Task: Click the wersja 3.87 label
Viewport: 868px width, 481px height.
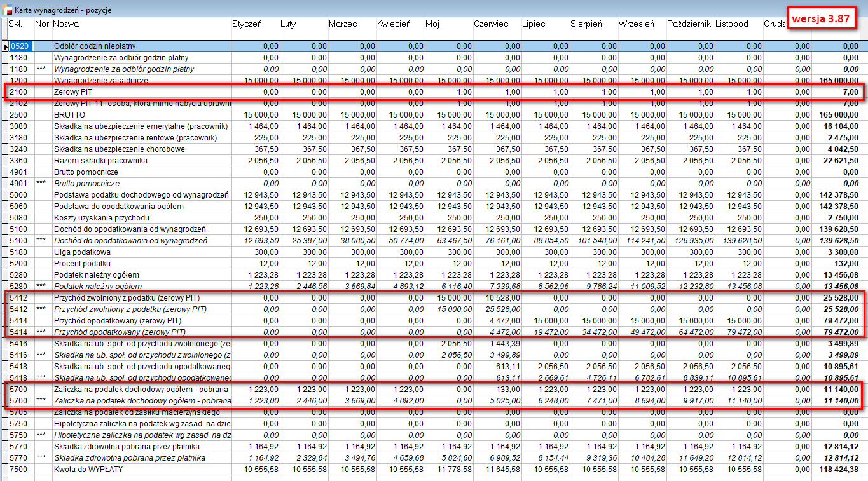Action: tap(820, 18)
